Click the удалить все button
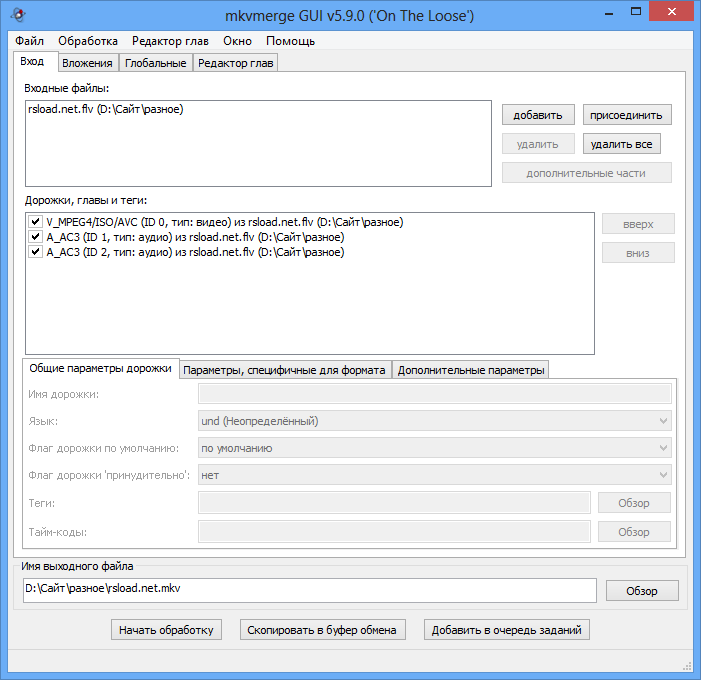The width and height of the screenshot is (701, 680). (x=621, y=144)
